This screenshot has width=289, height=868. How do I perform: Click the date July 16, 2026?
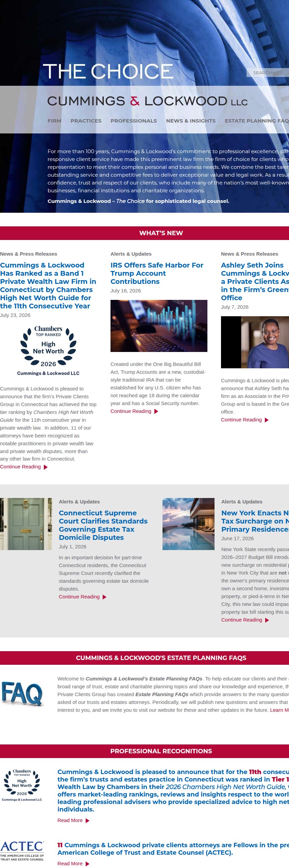[125, 291]
